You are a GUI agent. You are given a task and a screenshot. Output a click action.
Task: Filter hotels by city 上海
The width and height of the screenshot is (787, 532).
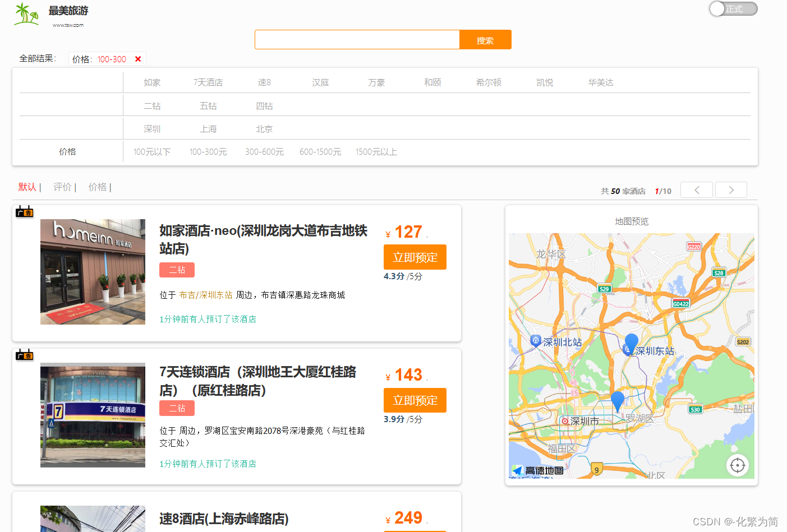point(208,129)
